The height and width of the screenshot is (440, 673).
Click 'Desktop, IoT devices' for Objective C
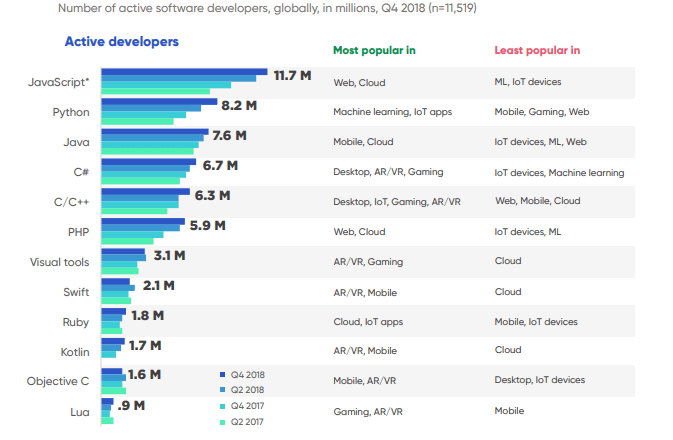pos(540,380)
